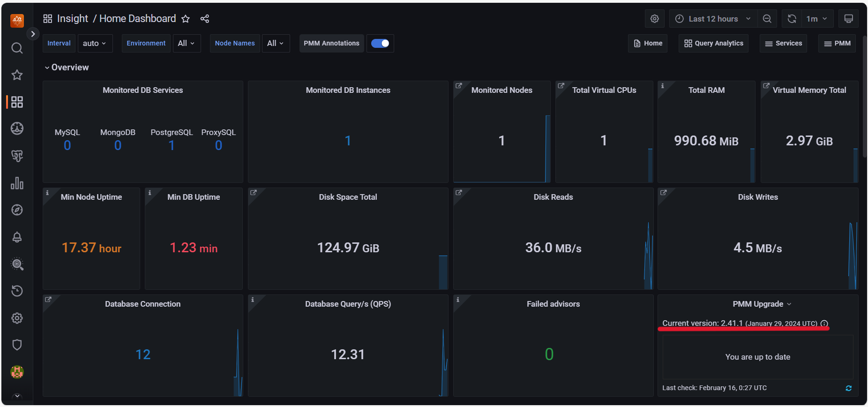This screenshot has height=407, width=868.
Task: Click MySQL service count 0
Action: tap(67, 145)
